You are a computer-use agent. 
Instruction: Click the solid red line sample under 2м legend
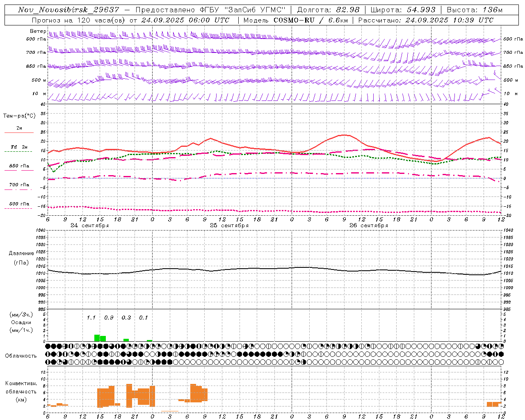coord(19,132)
